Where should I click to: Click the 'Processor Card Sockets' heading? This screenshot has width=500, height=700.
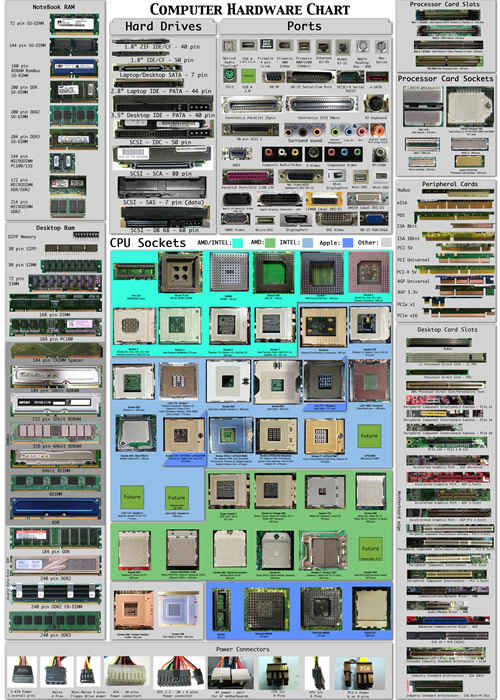[x=446, y=79]
